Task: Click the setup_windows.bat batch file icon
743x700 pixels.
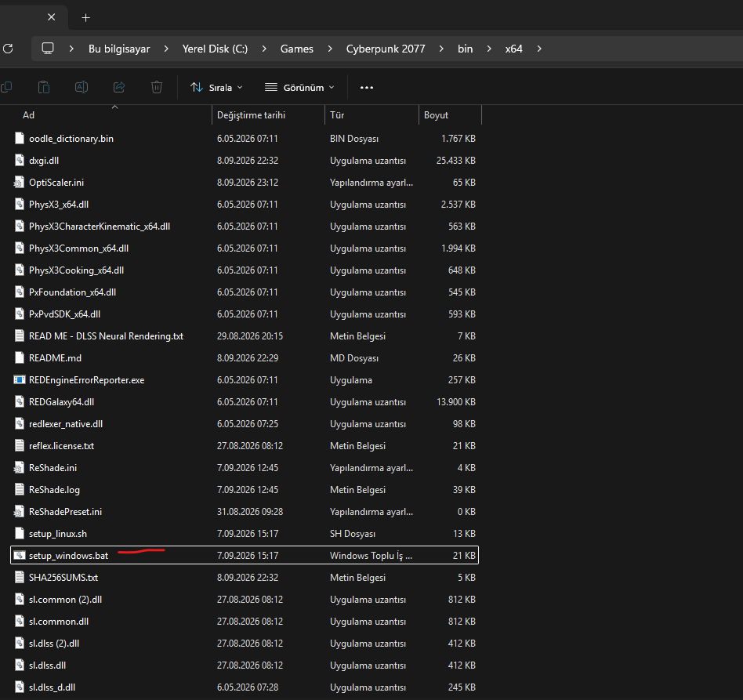Action: click(x=20, y=556)
